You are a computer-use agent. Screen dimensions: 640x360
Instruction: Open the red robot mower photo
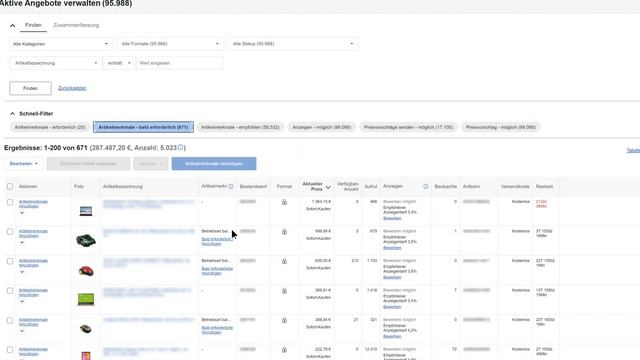click(x=86, y=271)
